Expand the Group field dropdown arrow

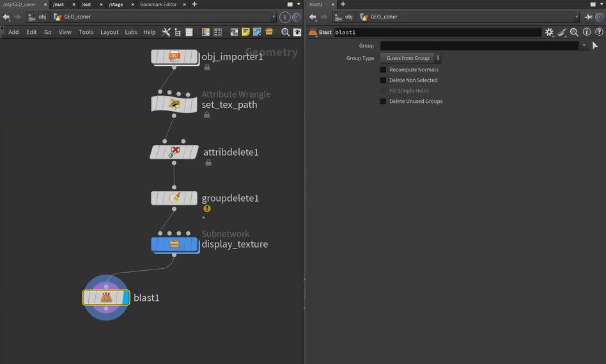tap(584, 46)
